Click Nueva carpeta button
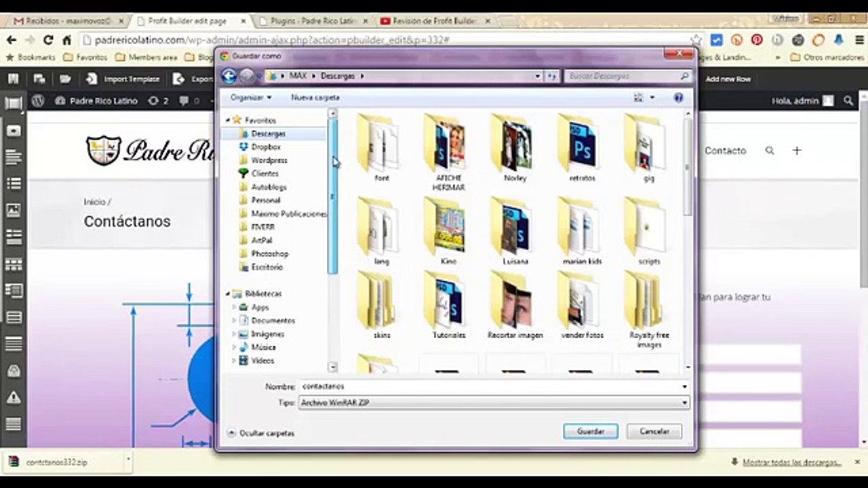The height and width of the screenshot is (488, 868). pyautogui.click(x=315, y=98)
